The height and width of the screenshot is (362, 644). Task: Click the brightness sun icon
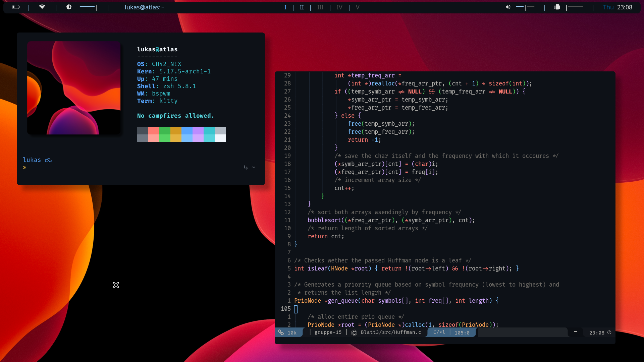coord(69,7)
